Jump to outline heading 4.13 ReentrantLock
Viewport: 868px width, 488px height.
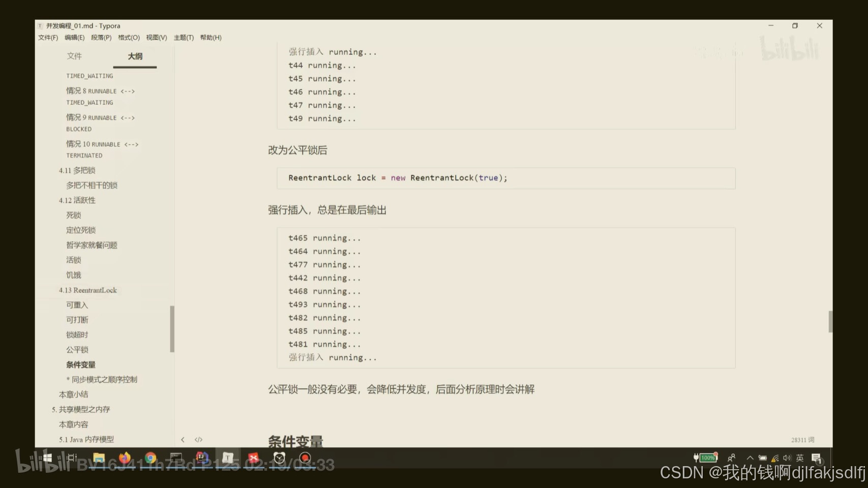coord(87,290)
